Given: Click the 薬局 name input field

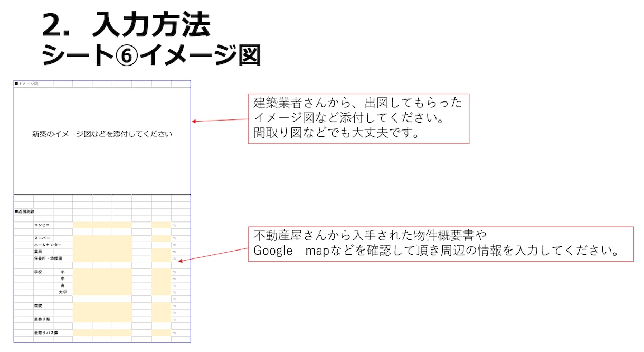Looking at the screenshot, I should [102, 252].
